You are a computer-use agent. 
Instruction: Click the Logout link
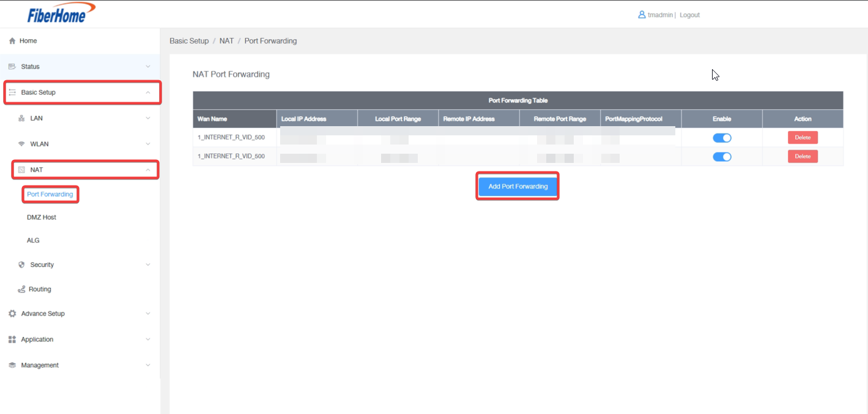coord(689,15)
